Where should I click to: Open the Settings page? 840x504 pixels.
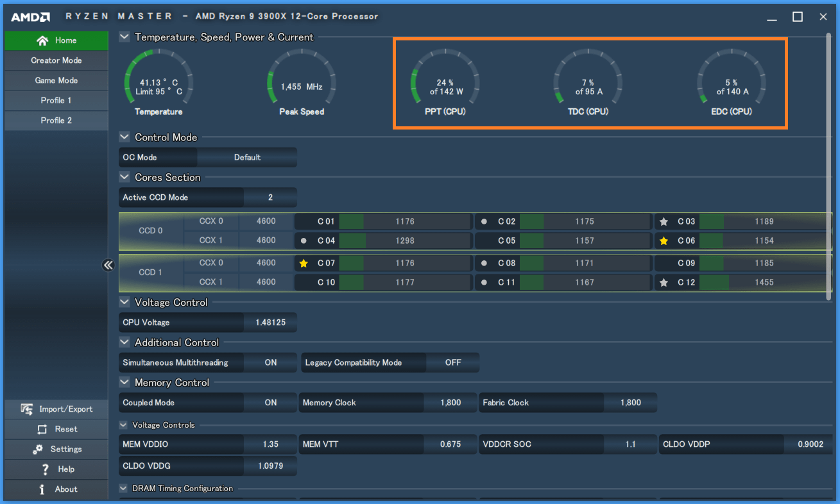point(56,449)
